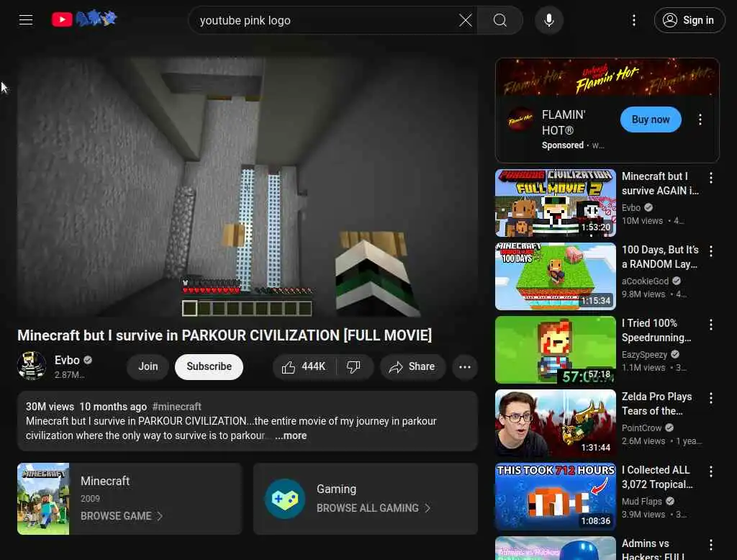This screenshot has width=737, height=560.
Task: Open title '100 Days, But It's a RANDOM Lay...'
Action: 660,257
